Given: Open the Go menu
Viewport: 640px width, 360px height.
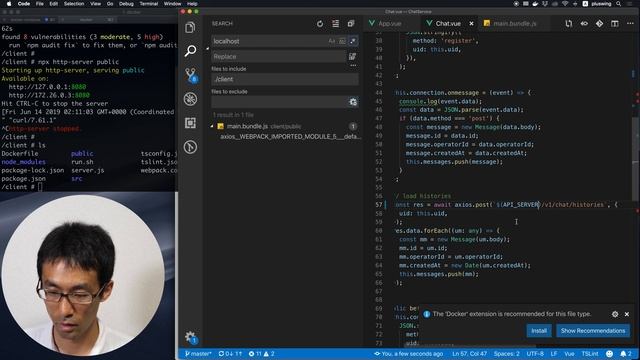Looking at the screenshot, I should pyautogui.click(x=110, y=4).
